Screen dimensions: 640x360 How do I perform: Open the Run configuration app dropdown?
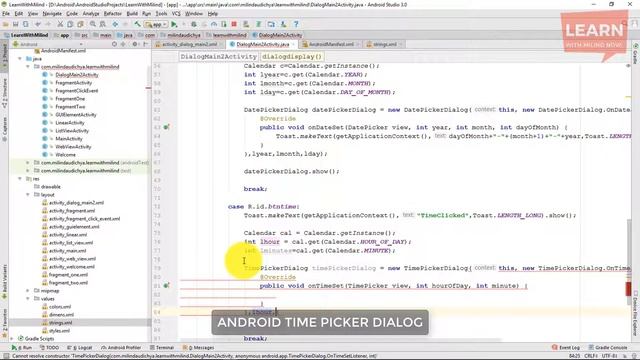click(x=156, y=24)
